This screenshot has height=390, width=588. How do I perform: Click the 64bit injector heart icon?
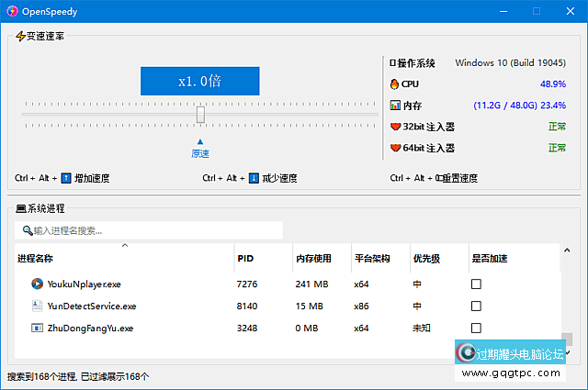(x=395, y=148)
